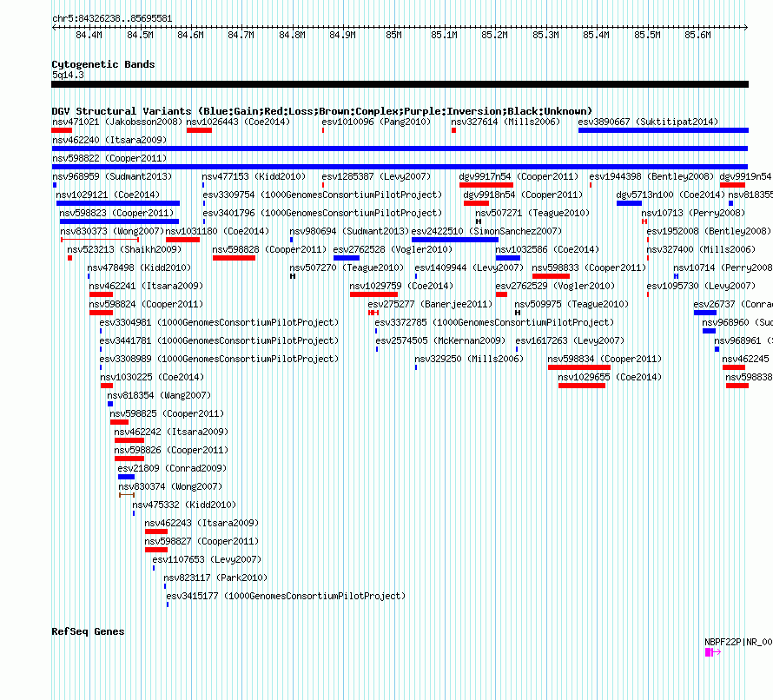
Task: Click the nsv471021 (Jakobsson2008) variant label
Action: (x=117, y=122)
